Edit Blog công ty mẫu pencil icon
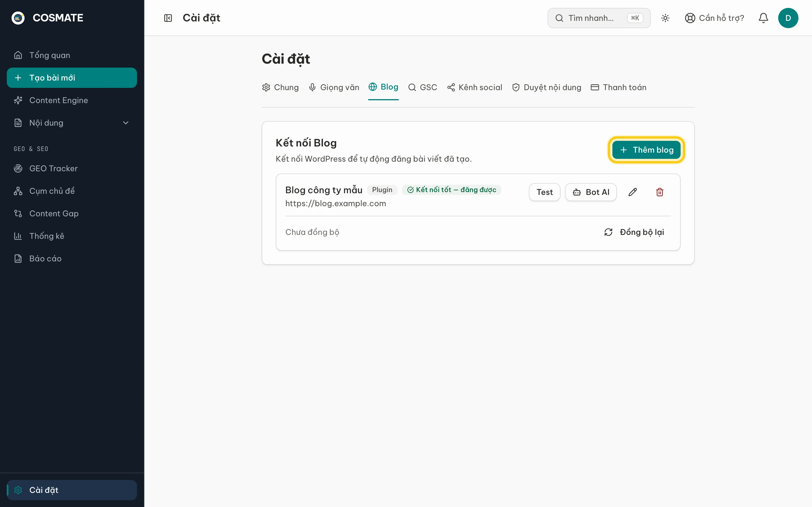 [x=632, y=192]
